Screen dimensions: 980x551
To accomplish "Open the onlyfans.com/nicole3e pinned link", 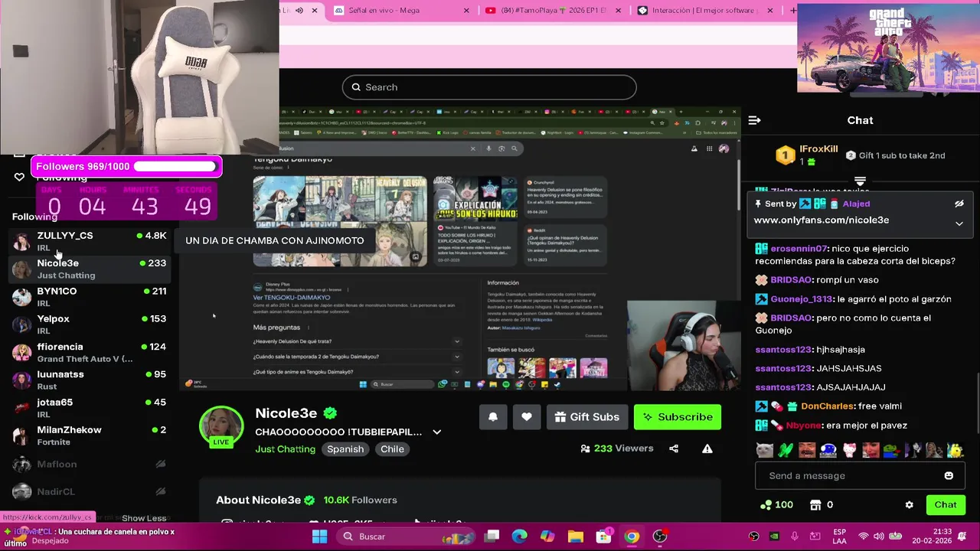I will point(822,220).
